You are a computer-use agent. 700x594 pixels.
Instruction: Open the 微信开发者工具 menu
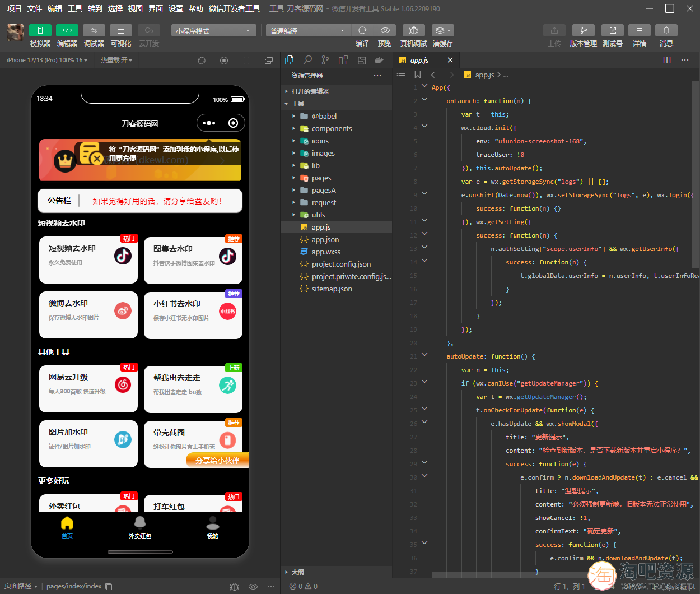pos(234,8)
